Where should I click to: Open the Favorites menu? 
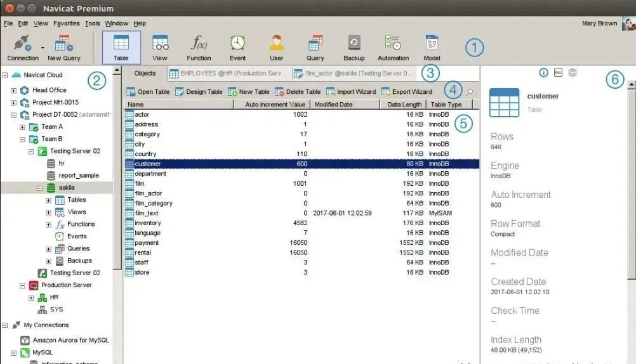pyautogui.click(x=67, y=23)
